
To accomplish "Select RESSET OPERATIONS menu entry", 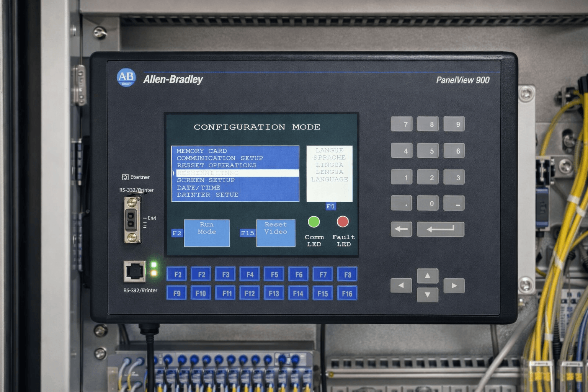I will [x=235, y=165].
